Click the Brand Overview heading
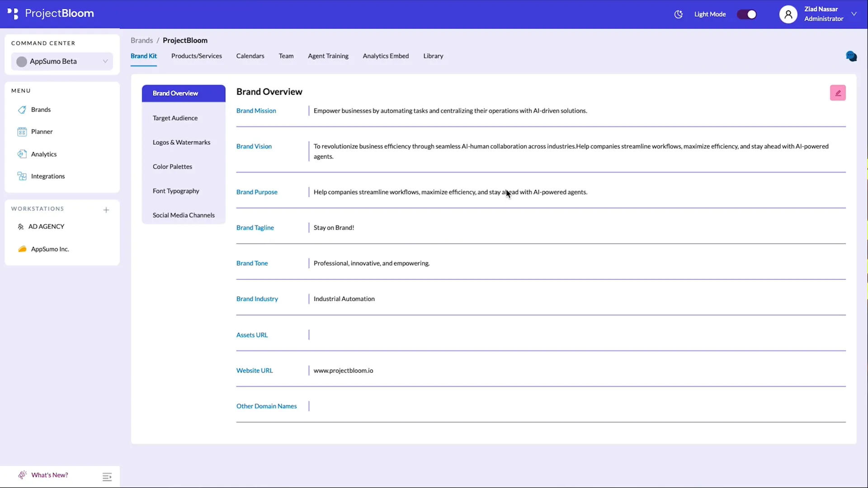Screen dimensions: 868x488 [x=269, y=92]
